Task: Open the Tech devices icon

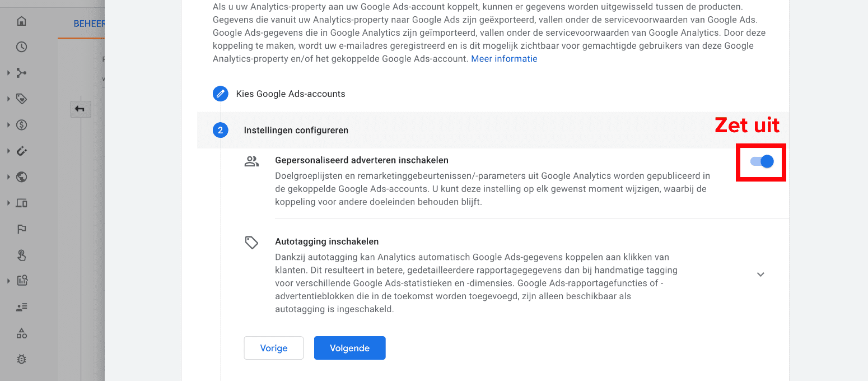Action: point(21,203)
